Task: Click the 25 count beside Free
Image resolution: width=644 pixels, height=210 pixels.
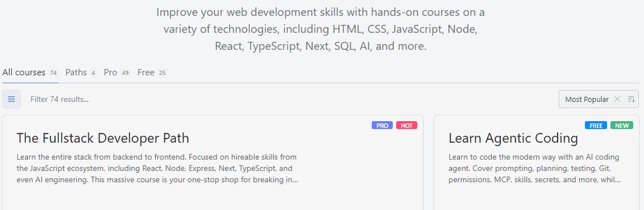Action: coord(162,73)
